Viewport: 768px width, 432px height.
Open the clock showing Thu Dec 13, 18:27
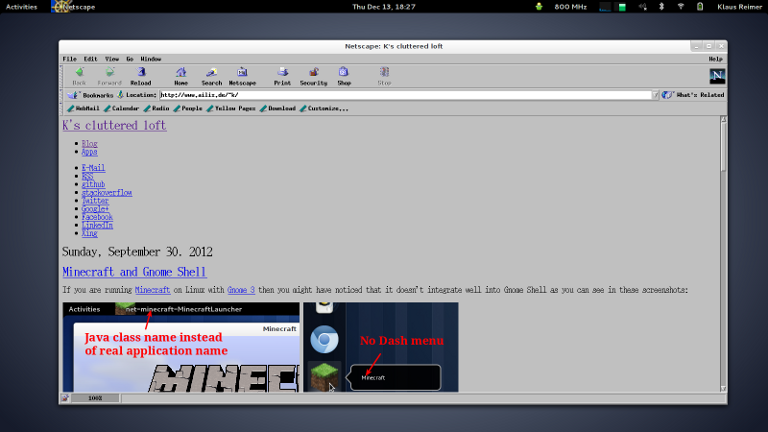[384, 7]
